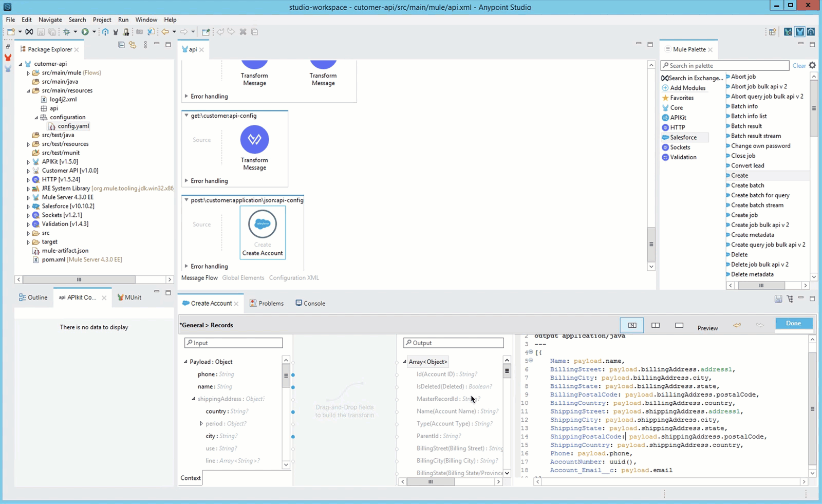Collapse the post:\customer flow

[186, 200]
